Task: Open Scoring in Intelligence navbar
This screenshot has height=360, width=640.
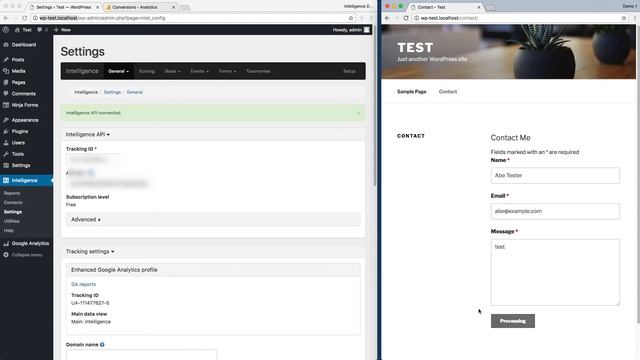Action: 147,71
